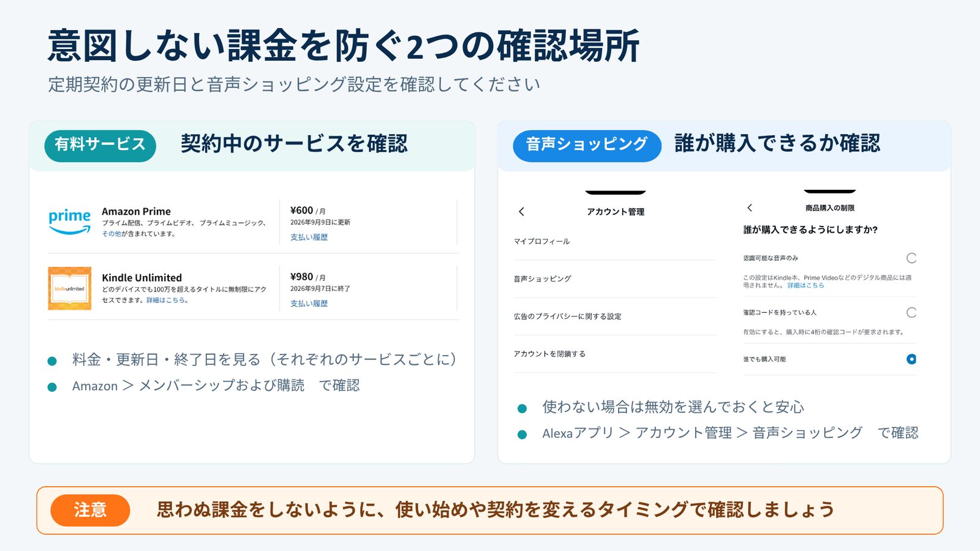Click the 認識可能な音声のみ option label
Screen dimensions: 980x551
coord(771,258)
